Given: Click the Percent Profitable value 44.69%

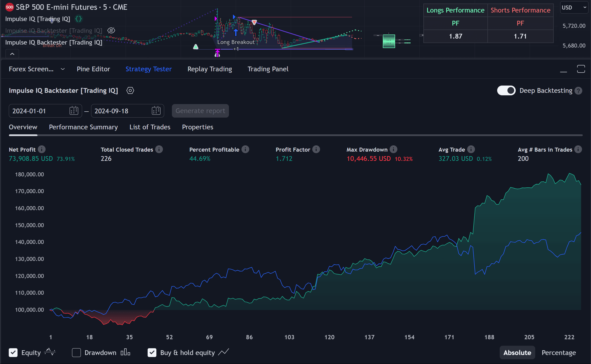Looking at the screenshot, I should tap(200, 159).
